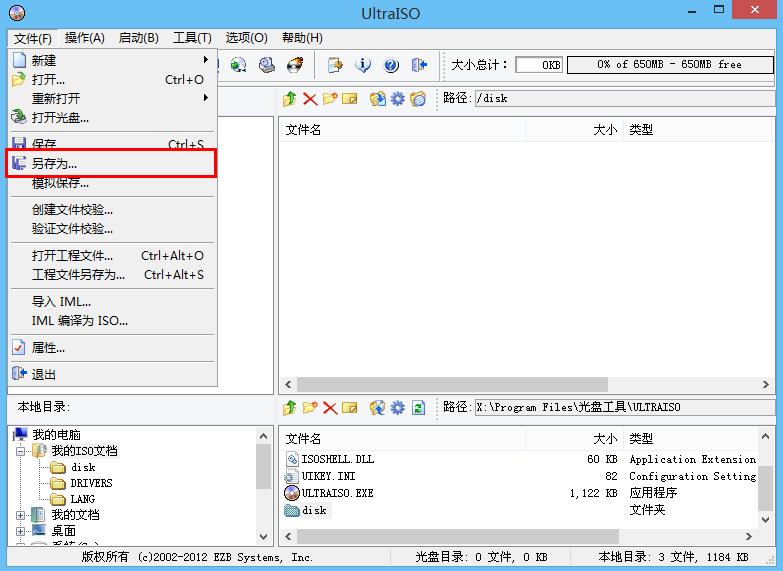Click the new folder icon in image pane toolbar
Viewport: 783px width, 571px height.
click(330, 98)
